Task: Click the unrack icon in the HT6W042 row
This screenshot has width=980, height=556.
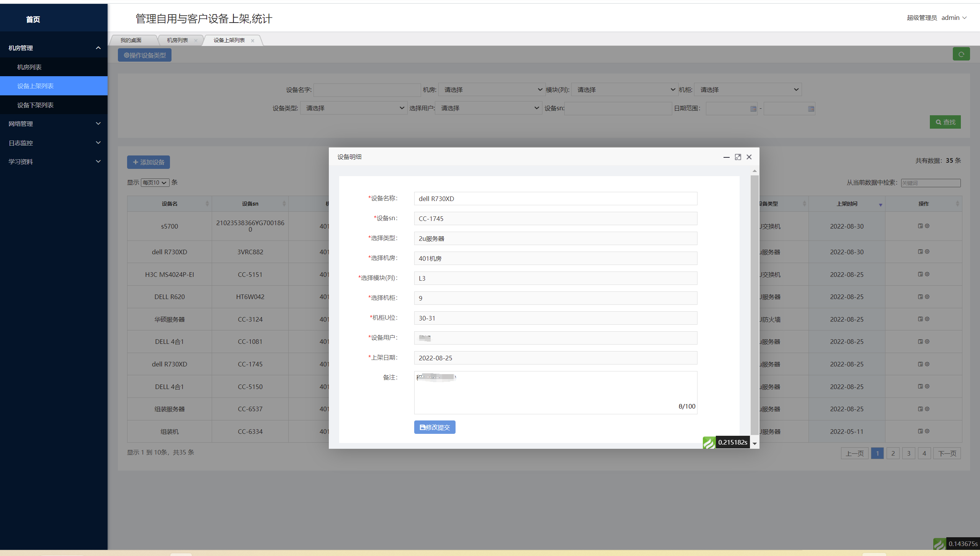Action: (x=920, y=297)
